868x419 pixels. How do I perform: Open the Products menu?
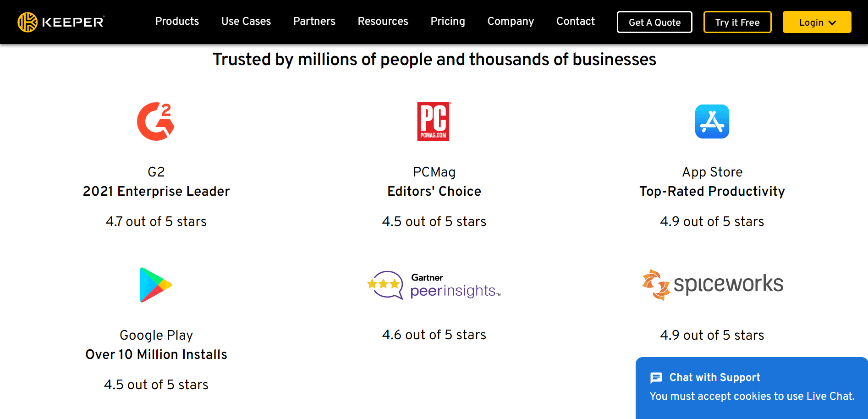177,21
